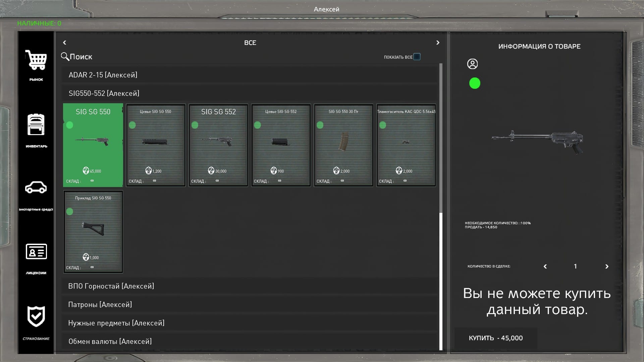This screenshot has height=362, width=644.
Task: Select the Цевье SIG SG 552 card
Action: click(281, 145)
